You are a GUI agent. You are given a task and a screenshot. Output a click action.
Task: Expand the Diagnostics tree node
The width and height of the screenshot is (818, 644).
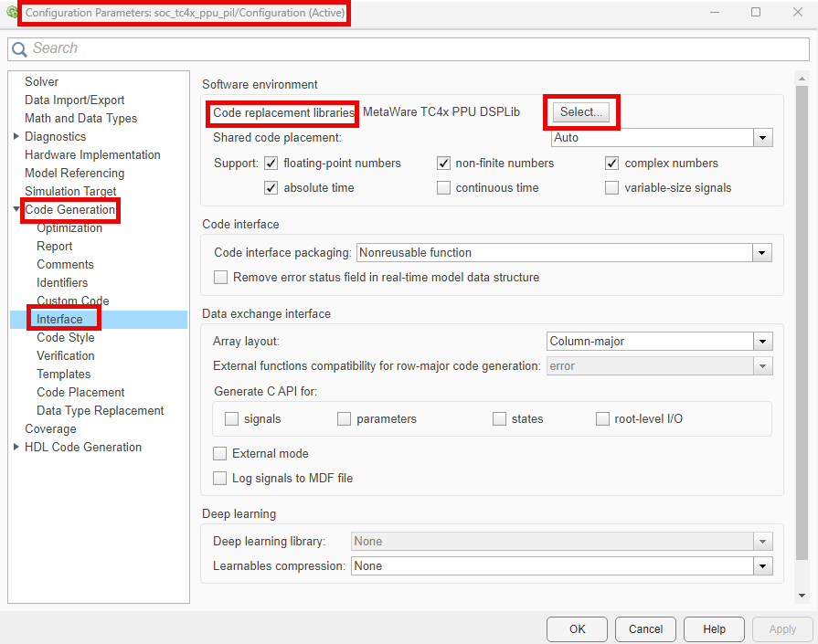pos(16,137)
